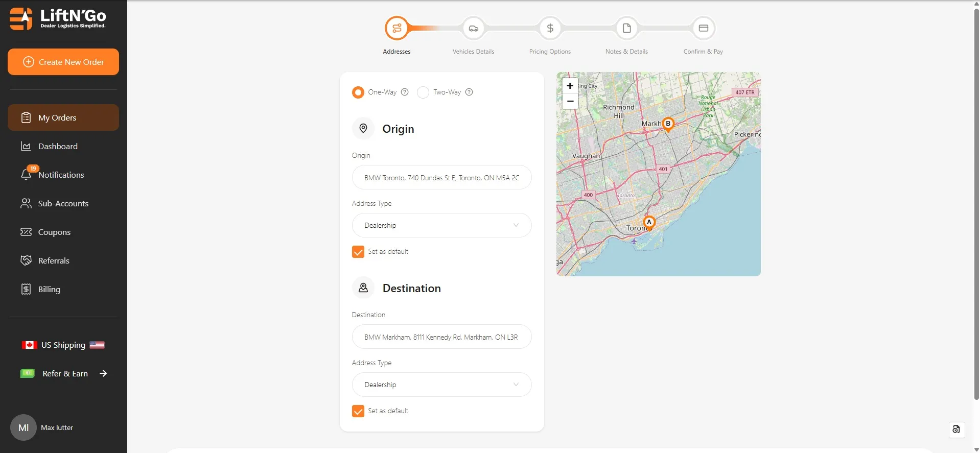Click the Confirm & Pay step label

703,52
